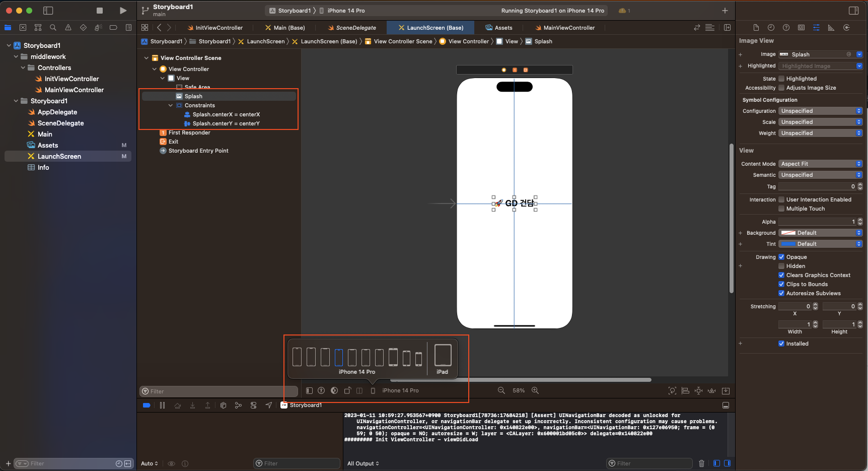Open the library with plus button
The image size is (868, 471).
725,11
